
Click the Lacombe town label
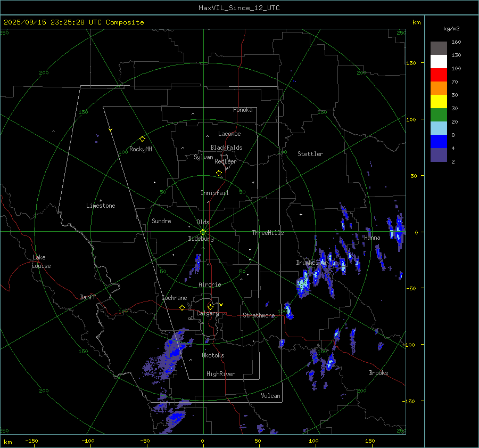pyautogui.click(x=229, y=134)
